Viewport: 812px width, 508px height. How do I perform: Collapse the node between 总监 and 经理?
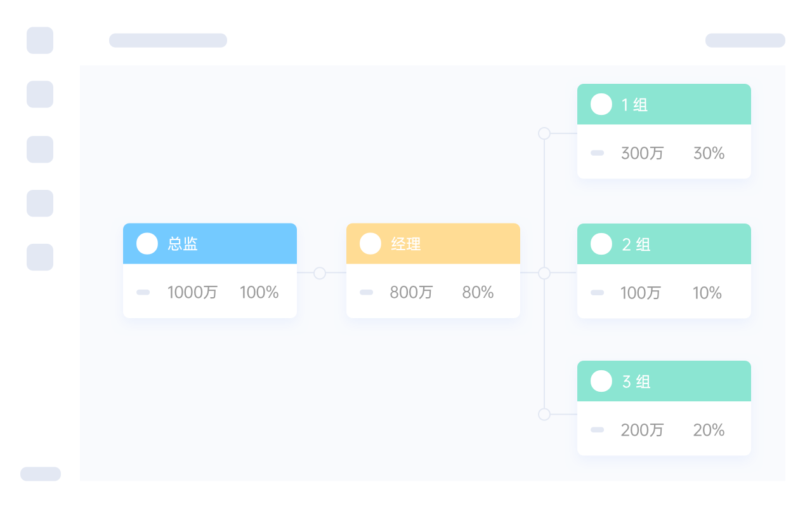[320, 273]
